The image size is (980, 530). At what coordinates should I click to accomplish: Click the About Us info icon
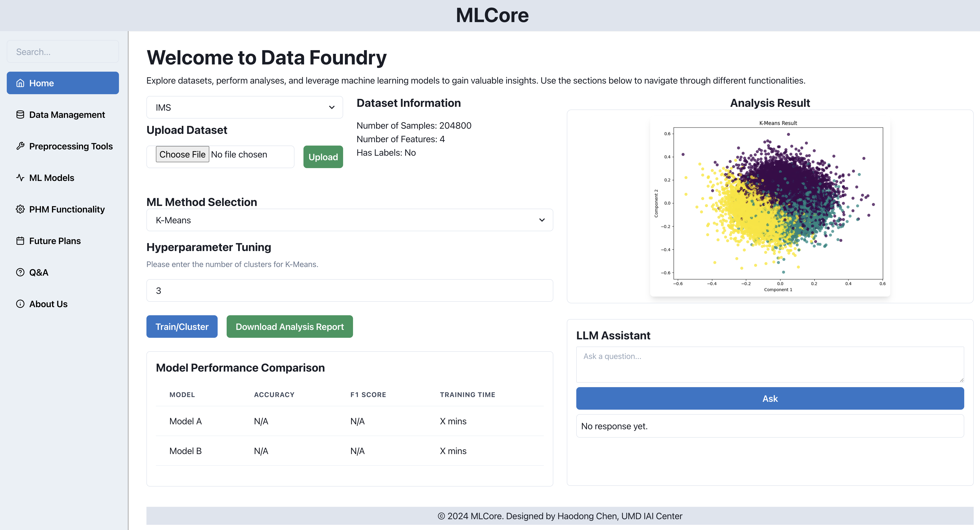[20, 304]
